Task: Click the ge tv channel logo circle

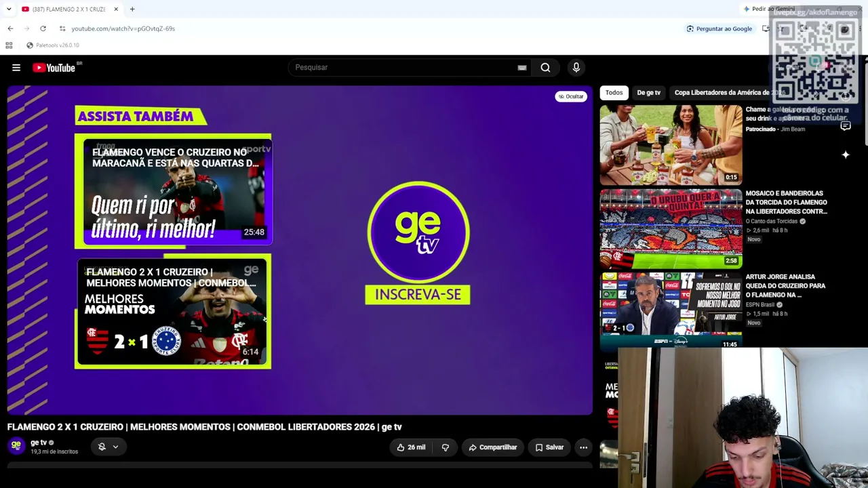Action: pyautogui.click(x=418, y=232)
